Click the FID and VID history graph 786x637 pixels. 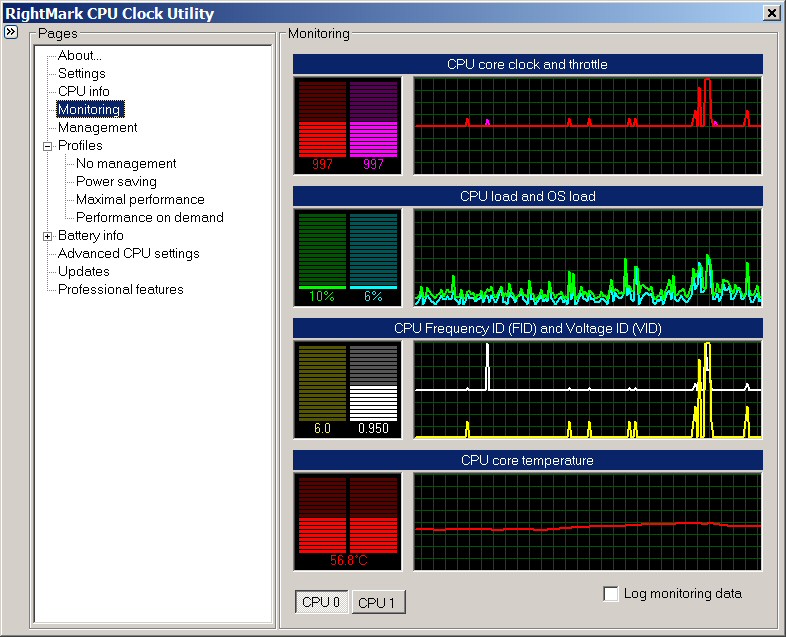point(587,389)
